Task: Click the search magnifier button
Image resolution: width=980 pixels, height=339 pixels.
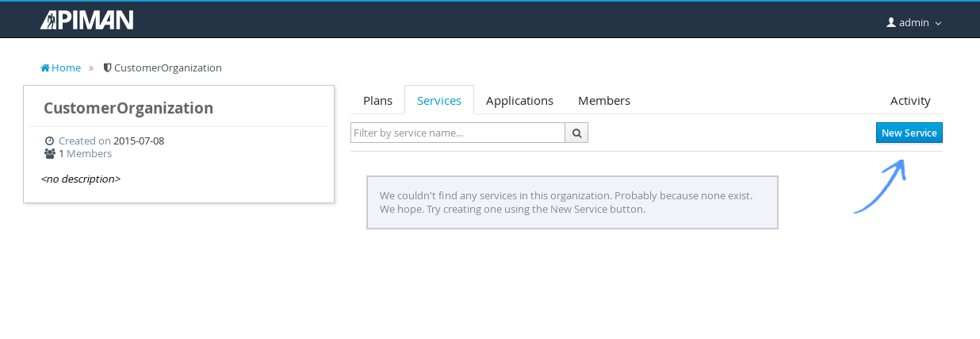Action: coord(576,133)
